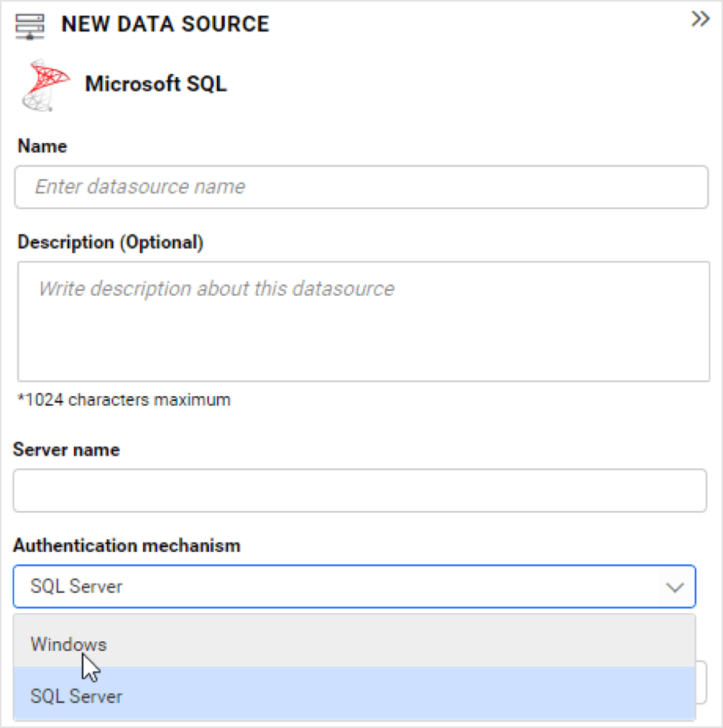
Task: Click the Server name label
Action: point(66,450)
